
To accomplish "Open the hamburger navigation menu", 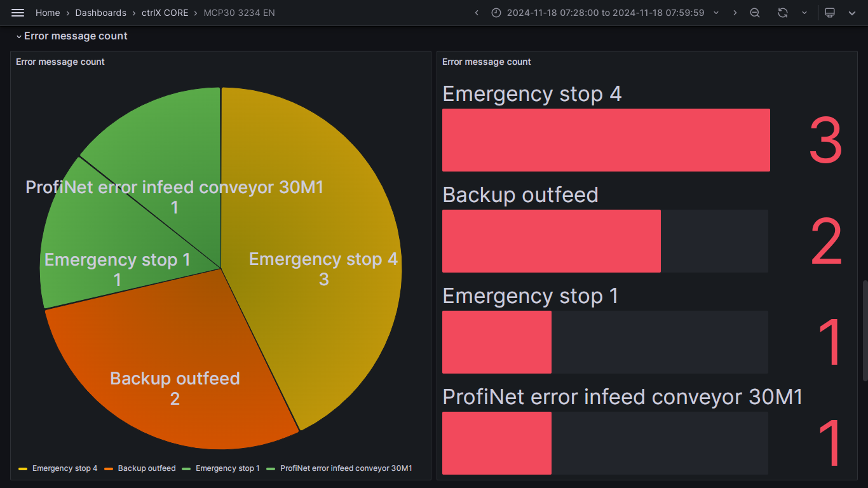I will tap(18, 13).
